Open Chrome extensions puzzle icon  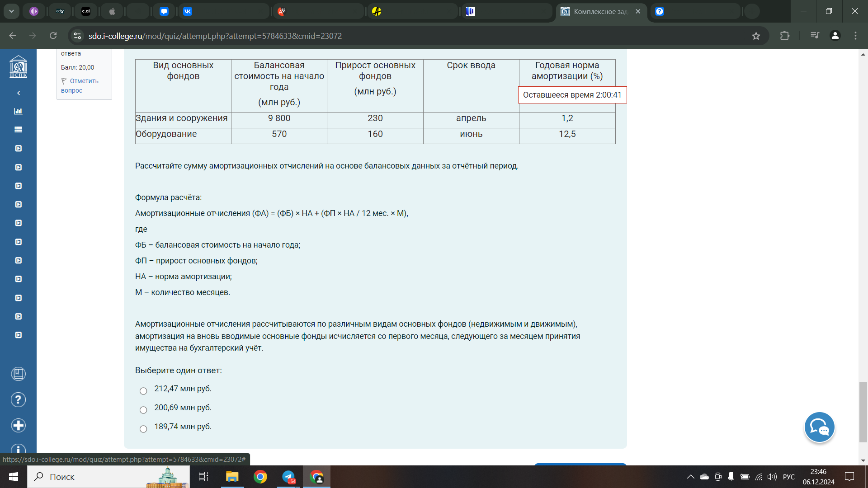785,36
